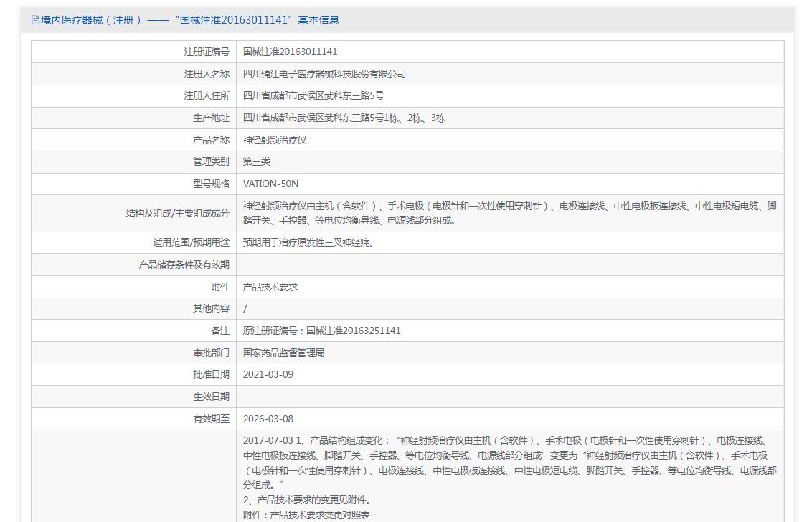Click the model specification VATION-50N
Image resolution: width=812 pixels, height=522 pixels.
pos(270,184)
